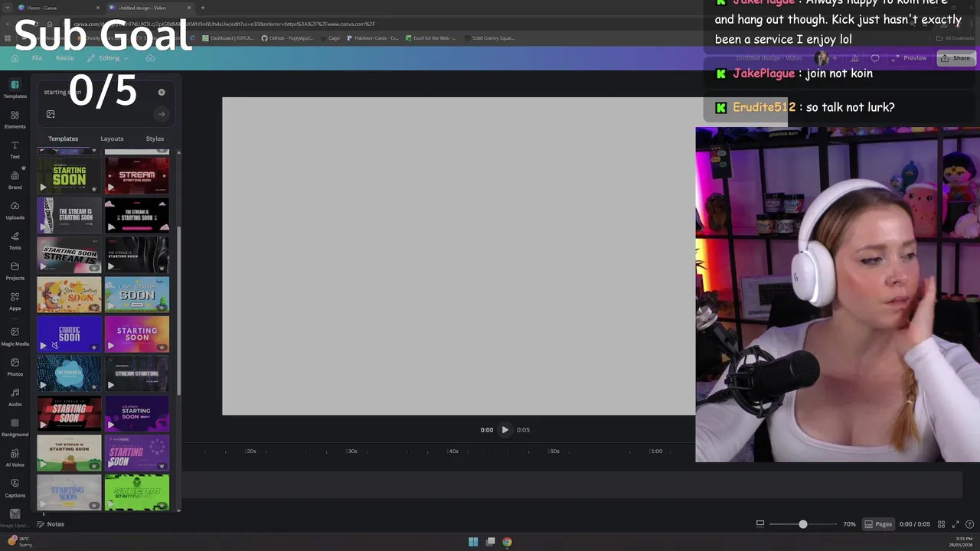Play the video from timeline controls
The height and width of the screenshot is (551, 980).
[505, 430]
